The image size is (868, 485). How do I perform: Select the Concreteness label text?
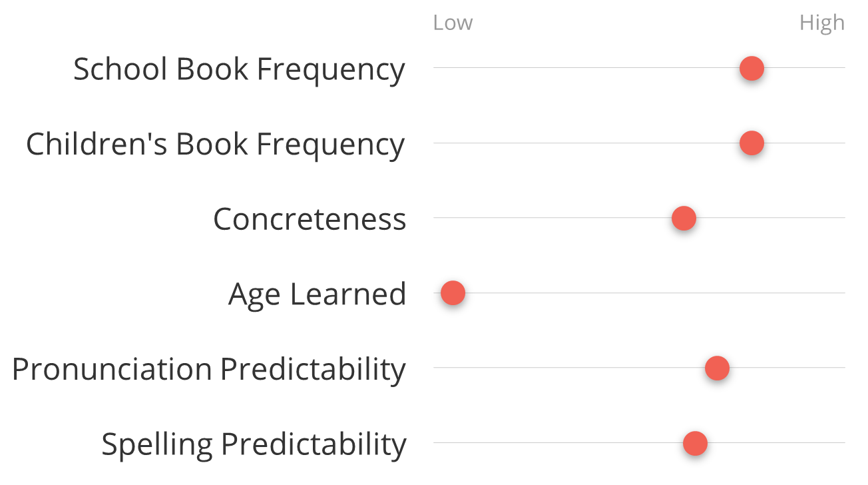click(x=310, y=219)
